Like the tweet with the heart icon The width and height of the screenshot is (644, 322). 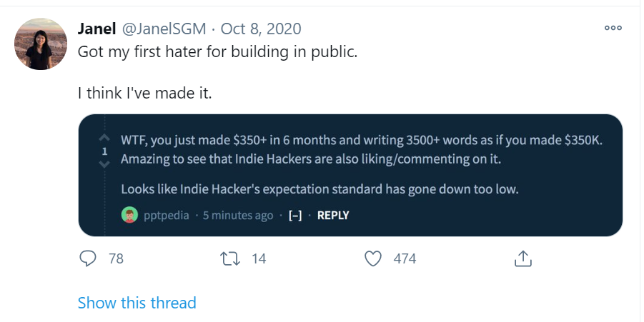373,259
